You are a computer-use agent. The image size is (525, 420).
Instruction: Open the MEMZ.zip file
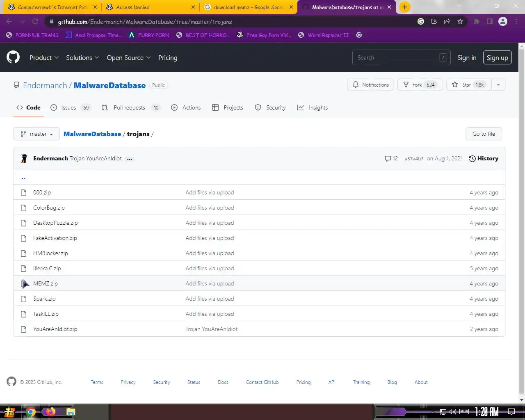45,283
